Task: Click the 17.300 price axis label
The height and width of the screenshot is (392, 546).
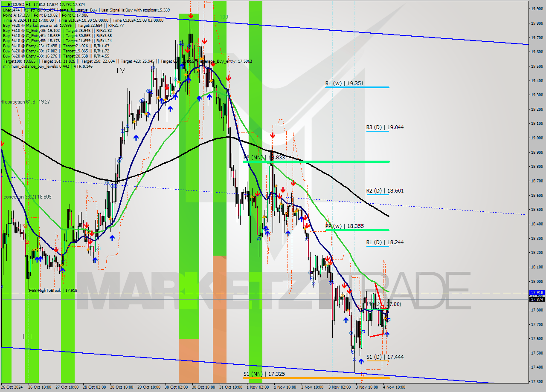Action: 537,381
